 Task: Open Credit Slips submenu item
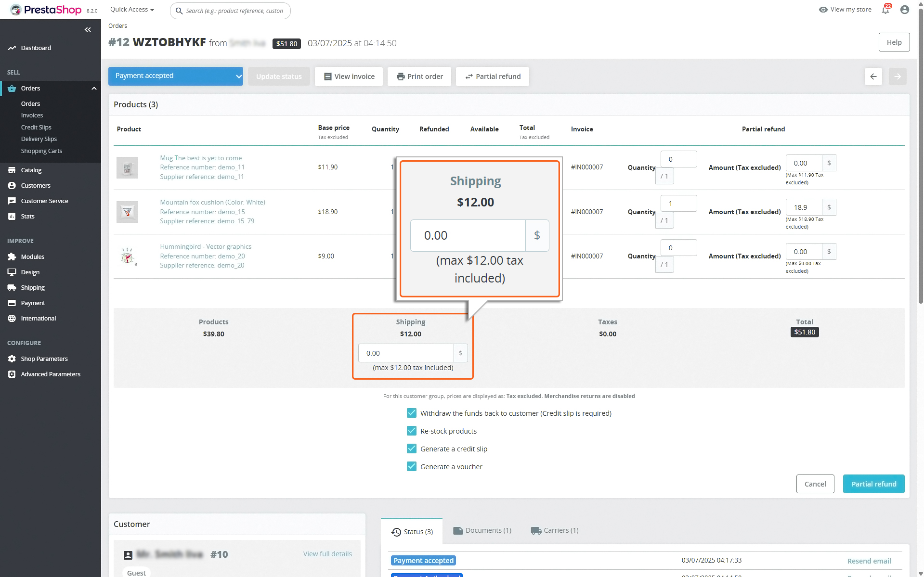[x=36, y=128]
